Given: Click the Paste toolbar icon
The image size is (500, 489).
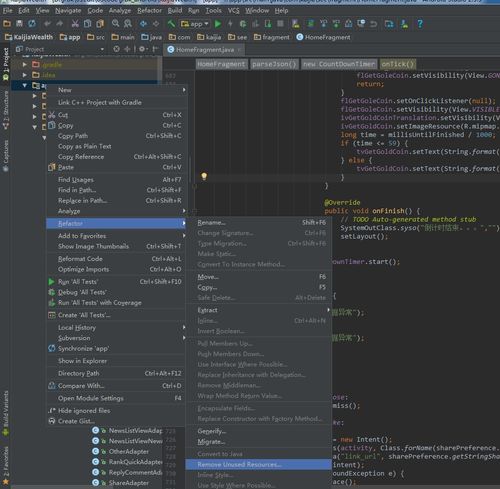Looking at the screenshot, I should [x=100, y=24].
